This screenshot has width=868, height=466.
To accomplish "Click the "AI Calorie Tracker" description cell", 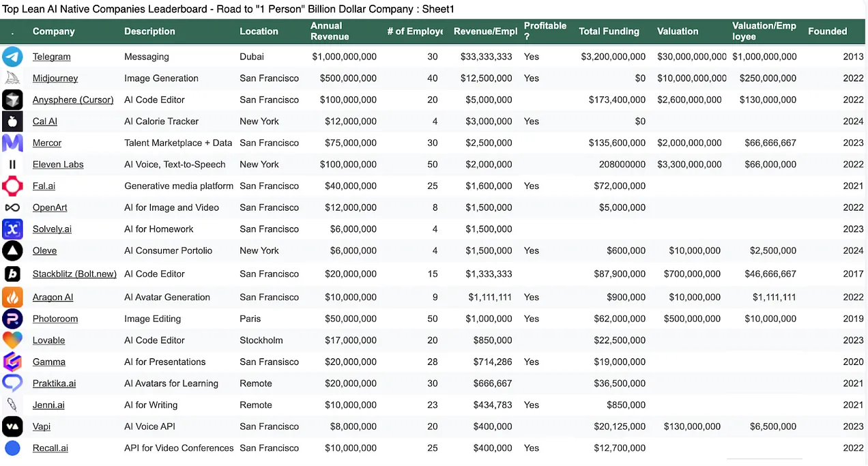I will (162, 121).
